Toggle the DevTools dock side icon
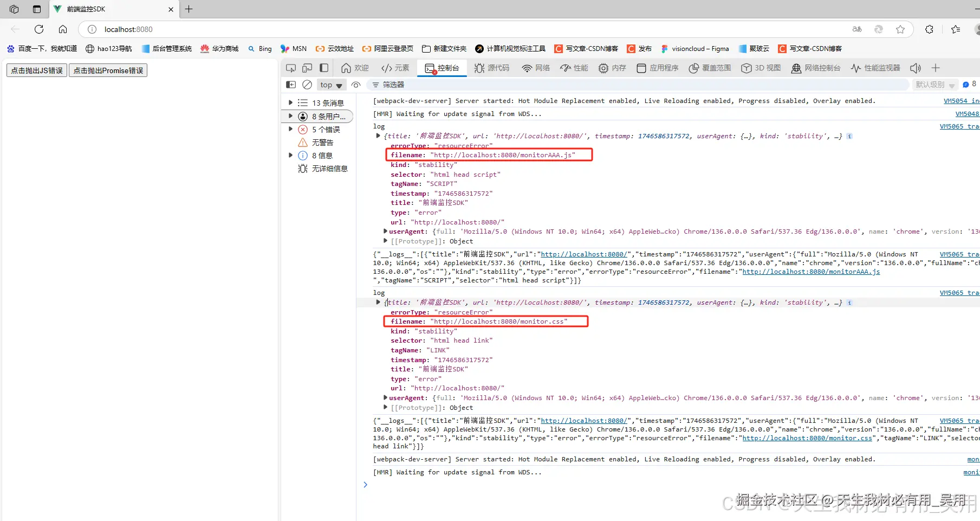This screenshot has width=980, height=521. point(324,68)
